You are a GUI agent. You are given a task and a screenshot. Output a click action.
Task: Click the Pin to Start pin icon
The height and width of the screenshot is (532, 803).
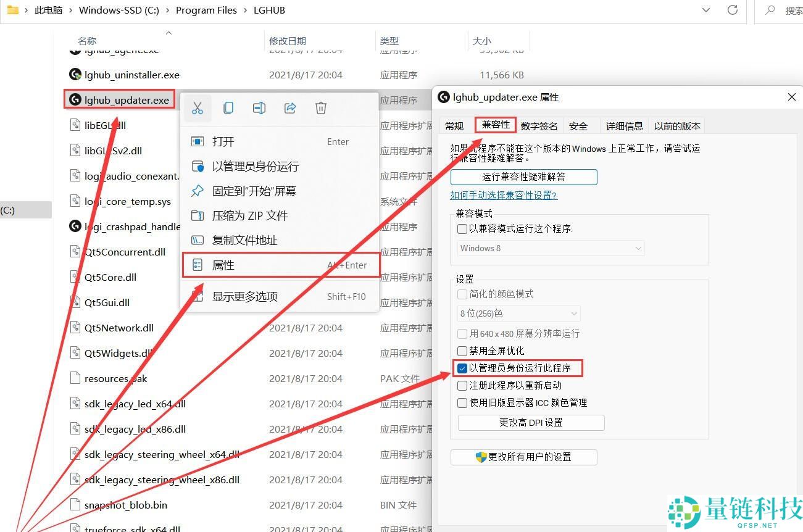(198, 191)
